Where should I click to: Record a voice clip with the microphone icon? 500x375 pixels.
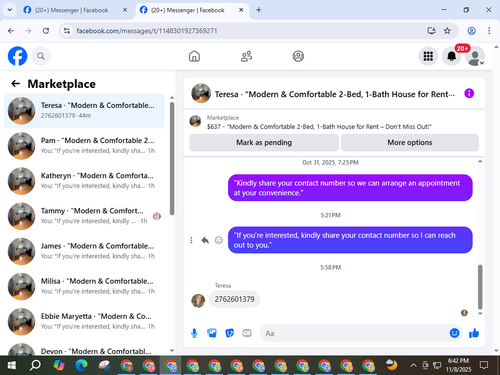194,333
